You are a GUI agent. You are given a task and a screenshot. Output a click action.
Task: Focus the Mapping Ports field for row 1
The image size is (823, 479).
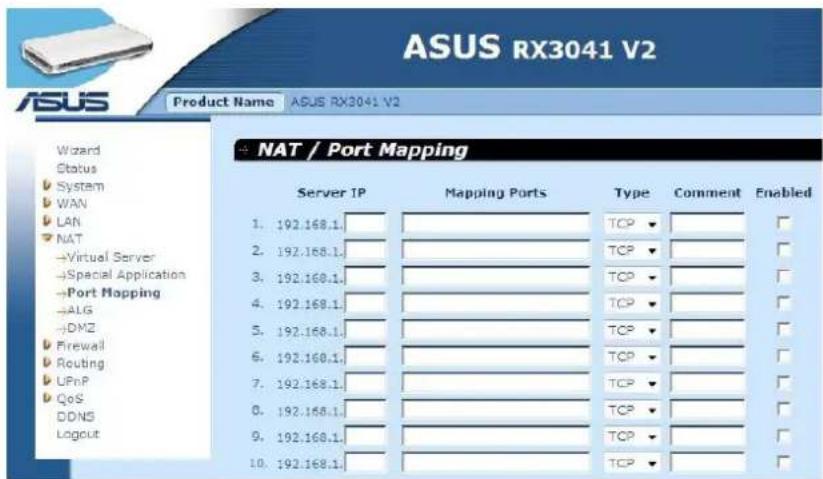click(496, 224)
